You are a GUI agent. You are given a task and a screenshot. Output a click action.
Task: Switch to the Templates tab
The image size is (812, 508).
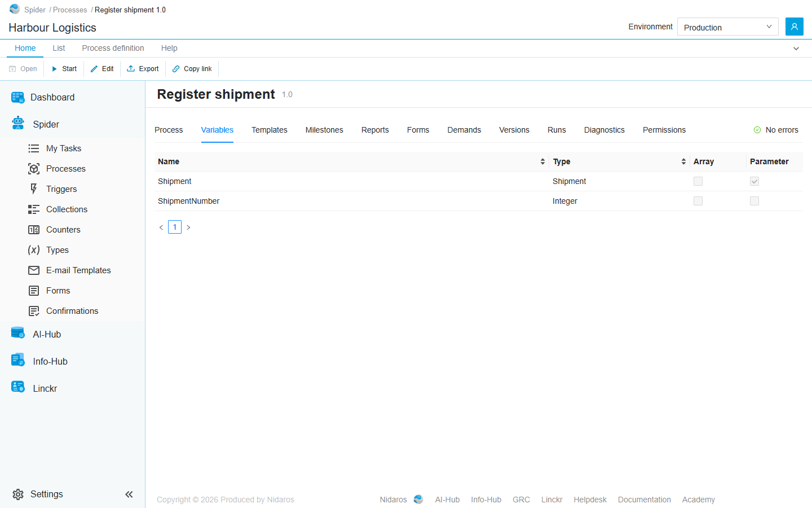[270, 130]
